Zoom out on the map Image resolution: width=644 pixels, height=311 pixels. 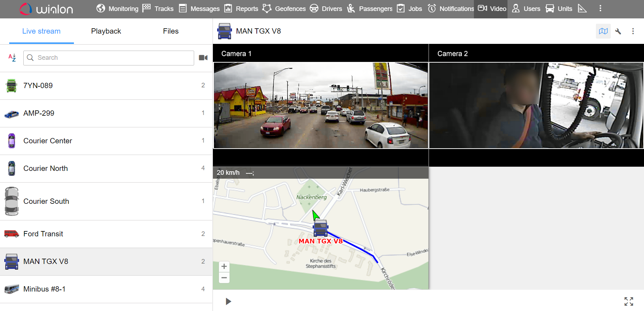click(224, 278)
